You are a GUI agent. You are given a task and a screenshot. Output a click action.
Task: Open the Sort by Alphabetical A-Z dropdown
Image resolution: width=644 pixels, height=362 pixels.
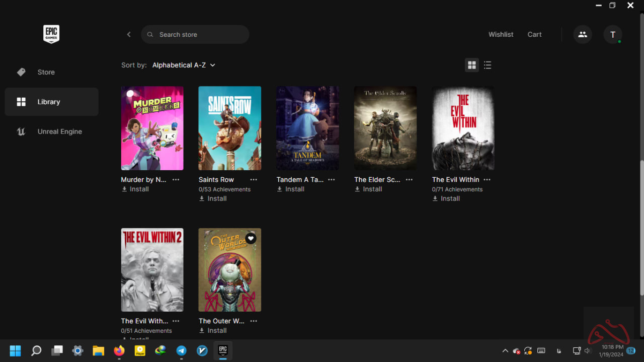click(184, 65)
